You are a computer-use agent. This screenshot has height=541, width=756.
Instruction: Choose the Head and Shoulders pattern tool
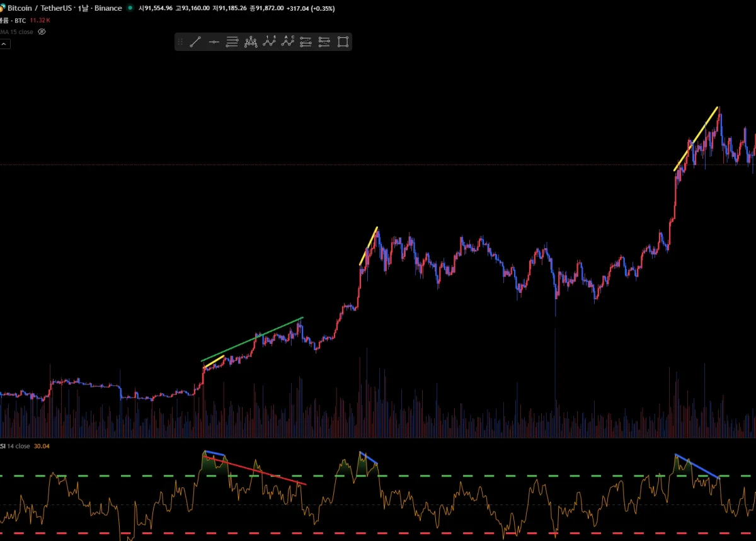(251, 42)
